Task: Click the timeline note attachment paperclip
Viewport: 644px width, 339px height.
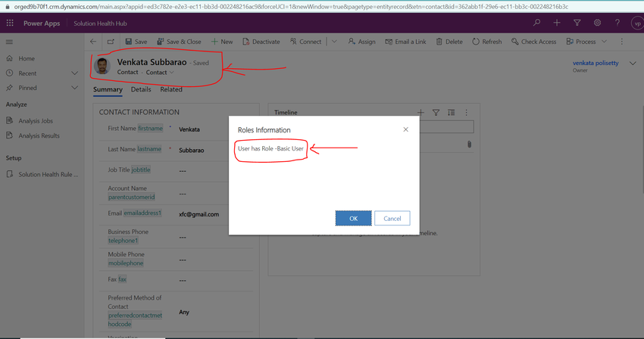Action: pos(469,145)
